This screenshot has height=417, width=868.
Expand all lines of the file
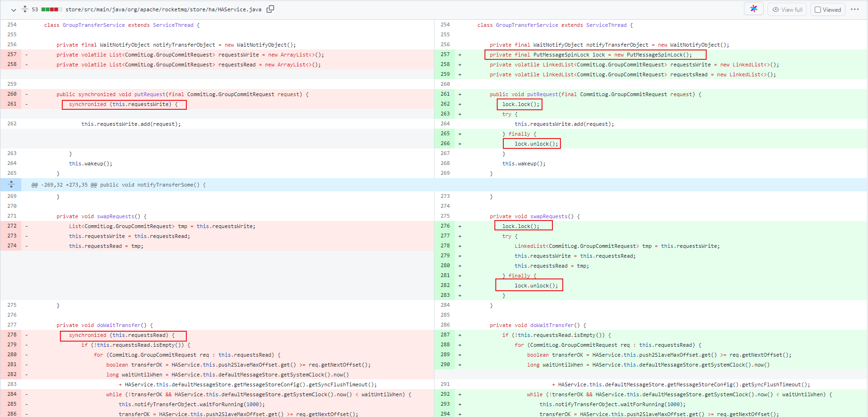[x=25, y=9]
